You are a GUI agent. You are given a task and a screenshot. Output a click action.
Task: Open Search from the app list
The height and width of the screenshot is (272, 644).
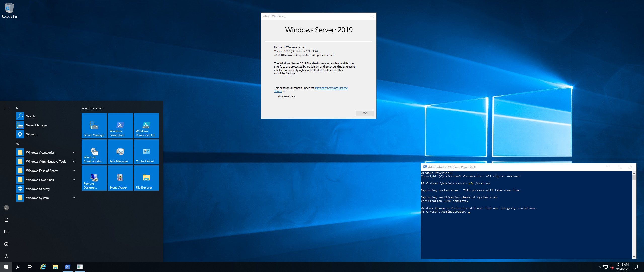coord(46,116)
